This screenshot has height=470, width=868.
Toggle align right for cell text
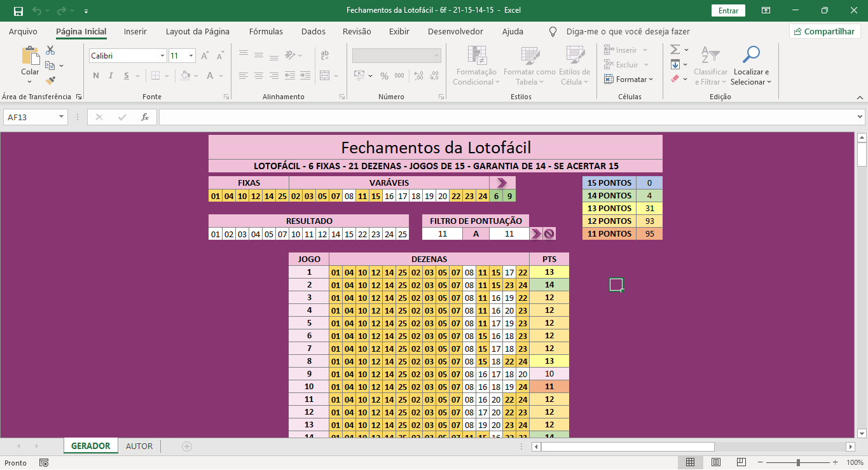point(274,76)
